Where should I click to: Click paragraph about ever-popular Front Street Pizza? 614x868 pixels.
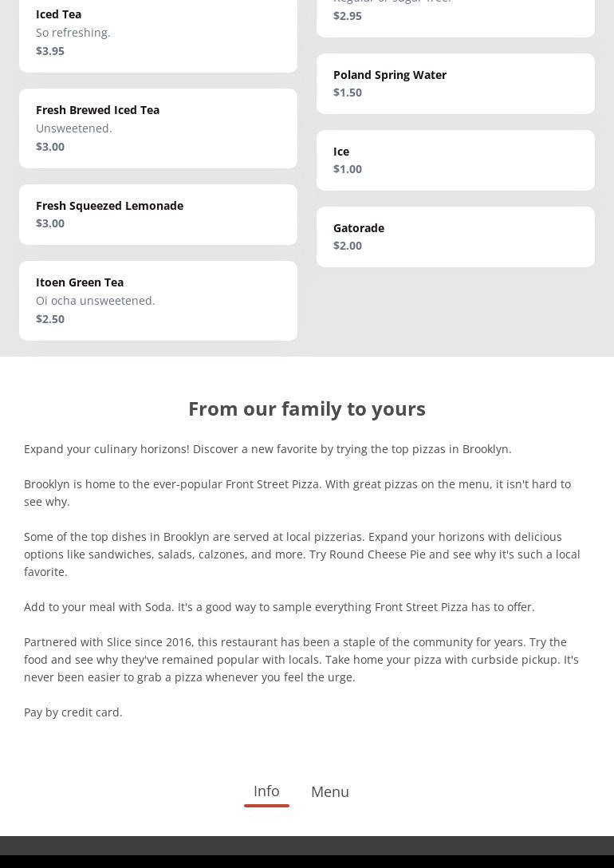point(297,492)
